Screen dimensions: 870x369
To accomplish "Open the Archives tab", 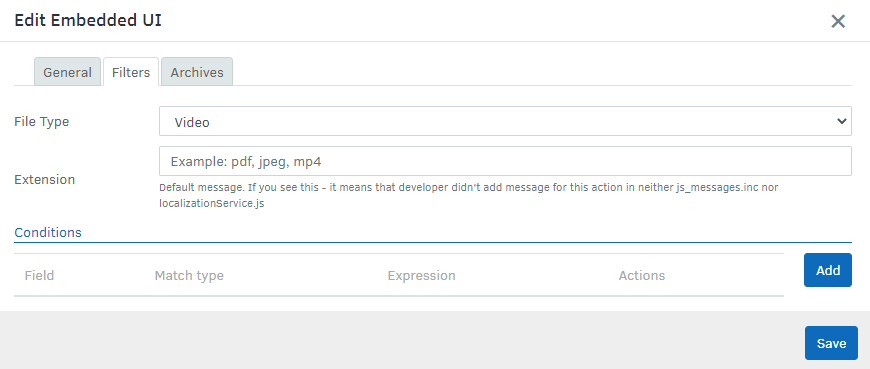I will [x=197, y=72].
